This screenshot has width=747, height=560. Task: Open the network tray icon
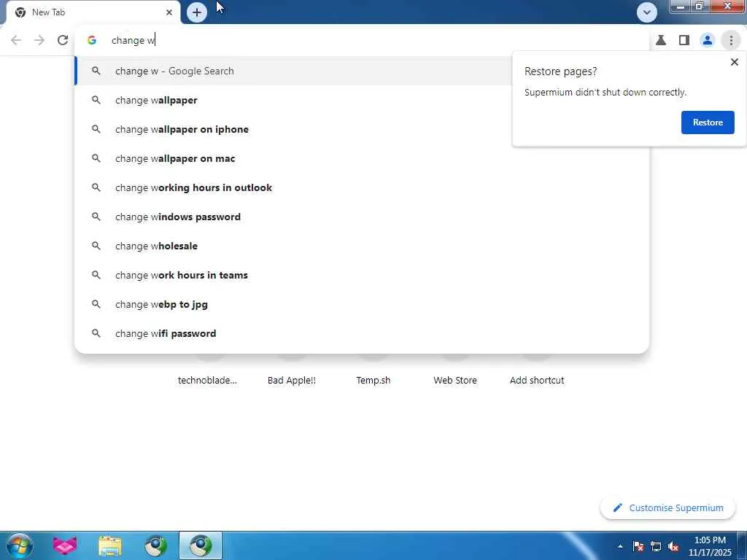coord(656,546)
